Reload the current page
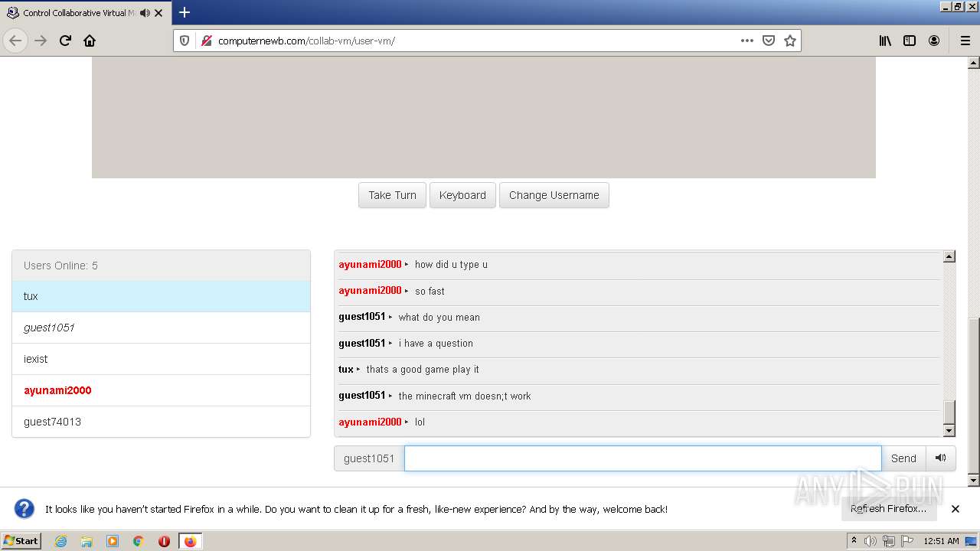Screen dimensions: 980x551 click(x=65, y=41)
